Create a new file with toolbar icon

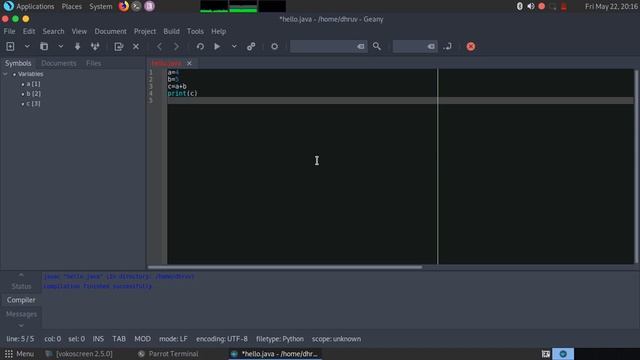pyautogui.click(x=10, y=47)
